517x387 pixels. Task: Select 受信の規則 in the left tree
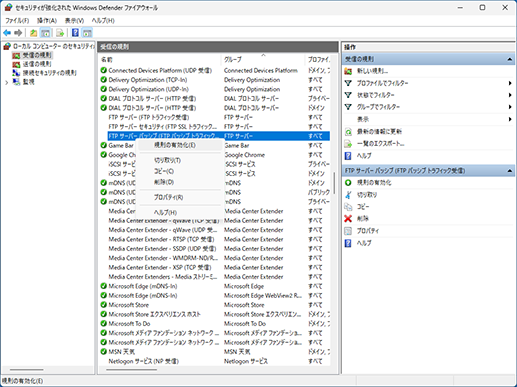[x=37, y=55]
